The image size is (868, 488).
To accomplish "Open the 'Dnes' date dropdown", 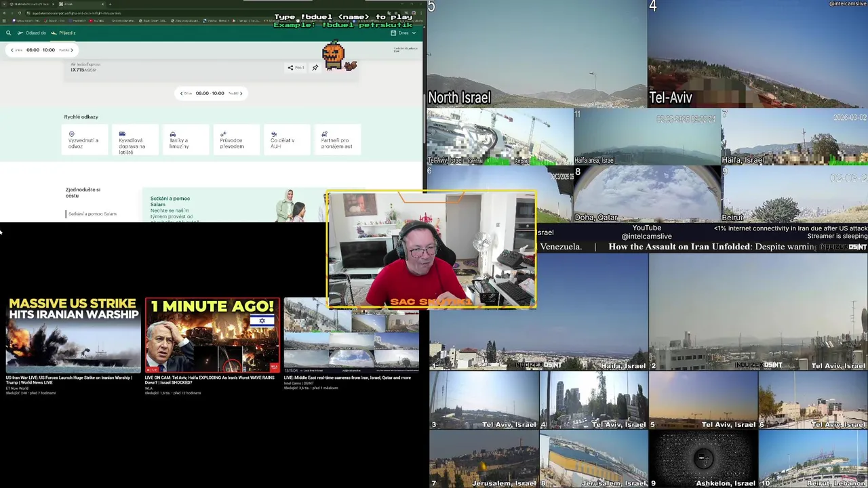I will click(x=403, y=33).
